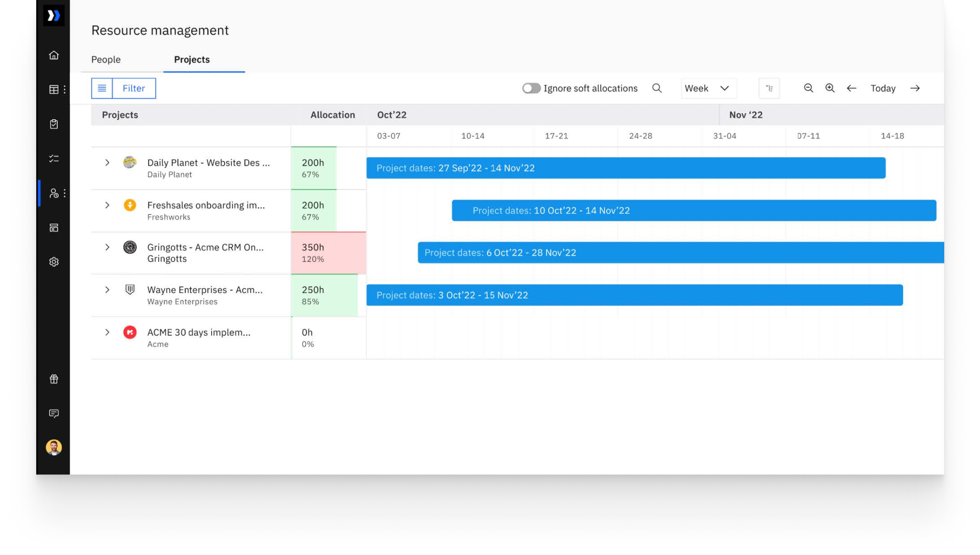Open the Week view dropdown
Screen dimensions: 980x555
708,88
